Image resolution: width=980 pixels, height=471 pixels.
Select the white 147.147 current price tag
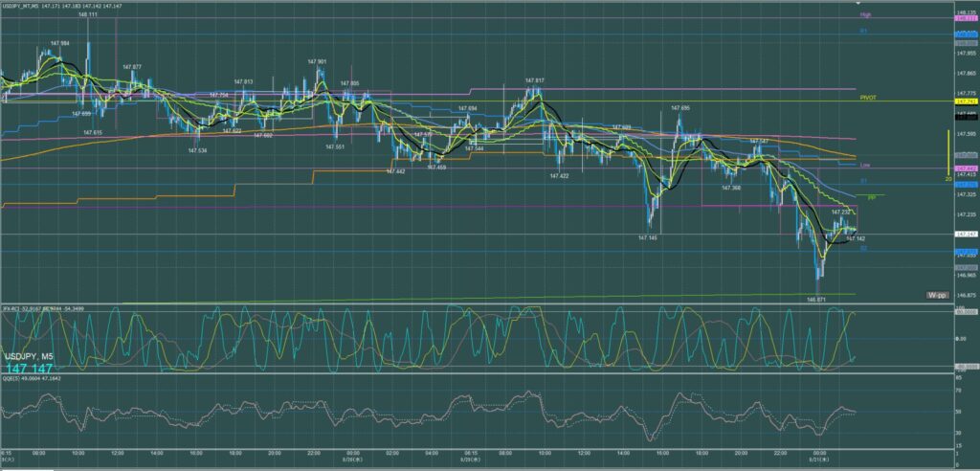click(965, 234)
